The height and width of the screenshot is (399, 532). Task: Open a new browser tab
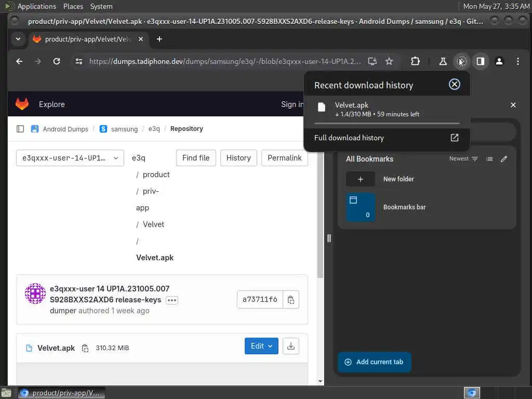[x=159, y=39]
